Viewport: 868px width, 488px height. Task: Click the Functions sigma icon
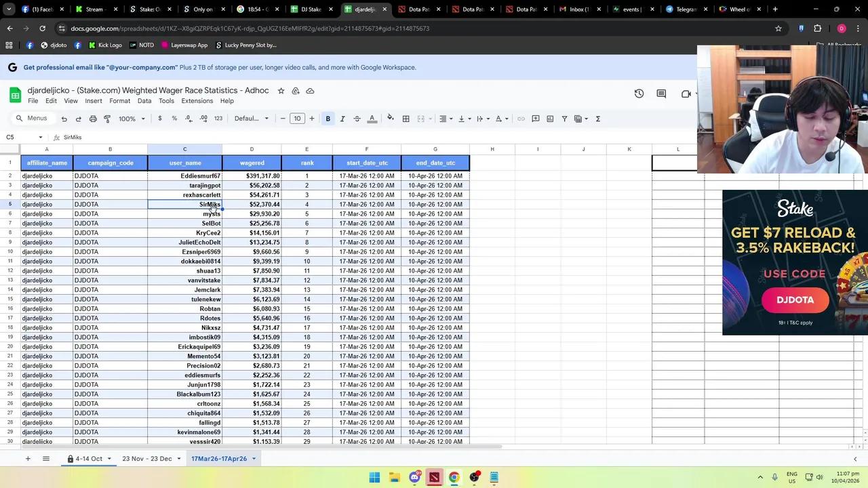tap(597, 119)
